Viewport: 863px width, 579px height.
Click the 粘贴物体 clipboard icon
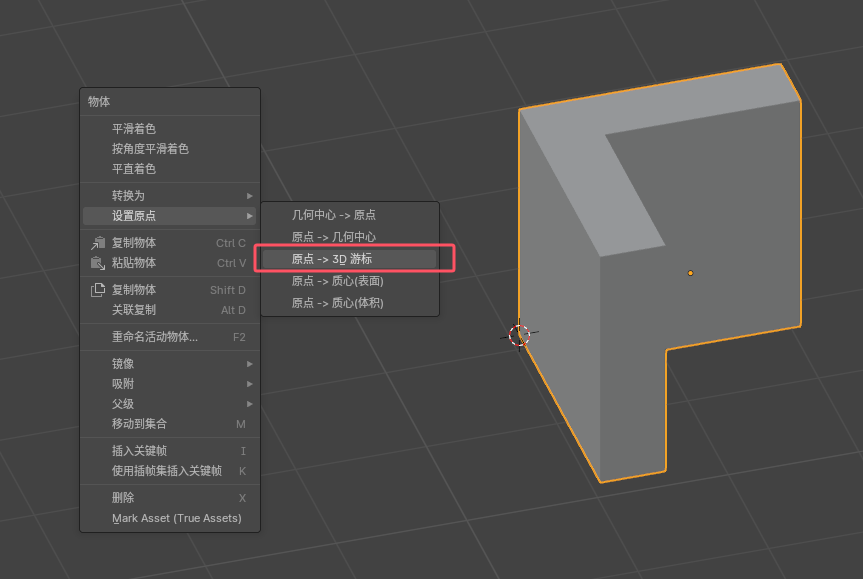coord(98,263)
